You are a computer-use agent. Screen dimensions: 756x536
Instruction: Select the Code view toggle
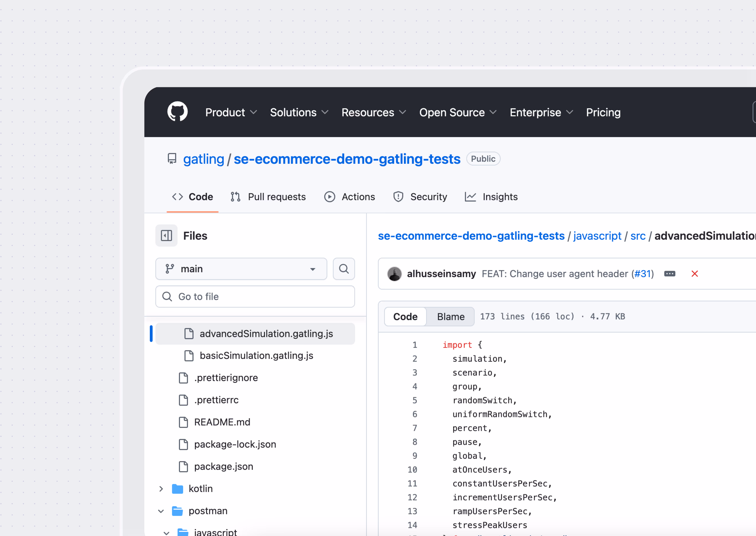point(405,317)
